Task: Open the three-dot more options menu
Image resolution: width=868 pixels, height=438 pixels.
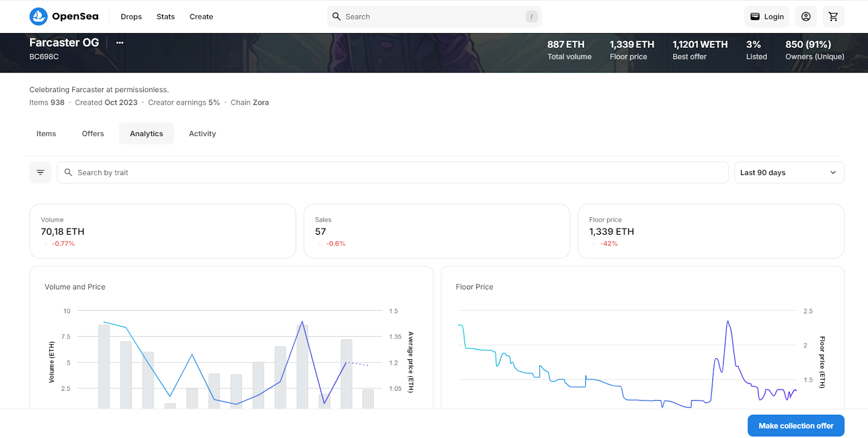Action: (120, 43)
